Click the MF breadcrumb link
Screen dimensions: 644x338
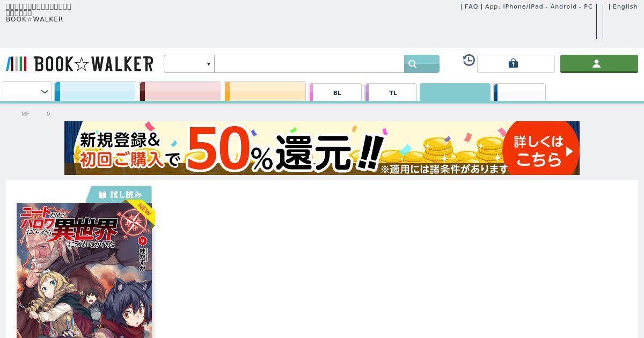pyautogui.click(x=25, y=114)
